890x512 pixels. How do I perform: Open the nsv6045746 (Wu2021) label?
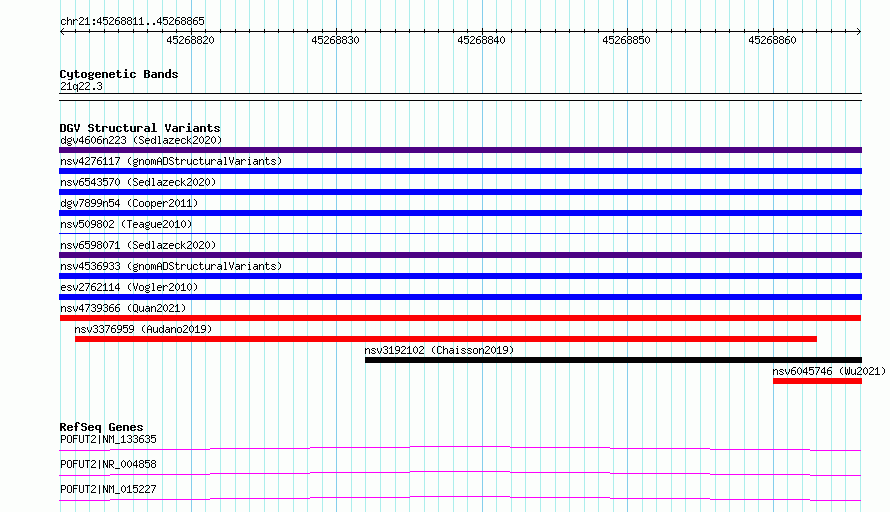(x=829, y=371)
